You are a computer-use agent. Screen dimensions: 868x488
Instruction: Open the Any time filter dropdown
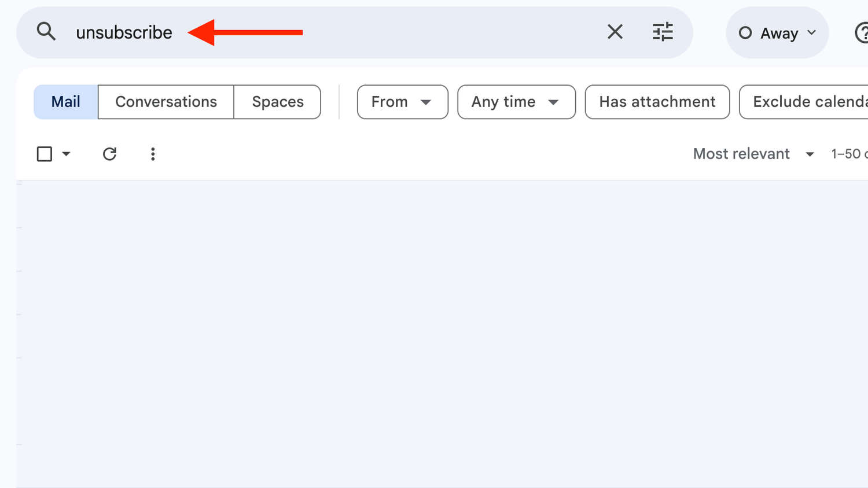[x=516, y=102]
